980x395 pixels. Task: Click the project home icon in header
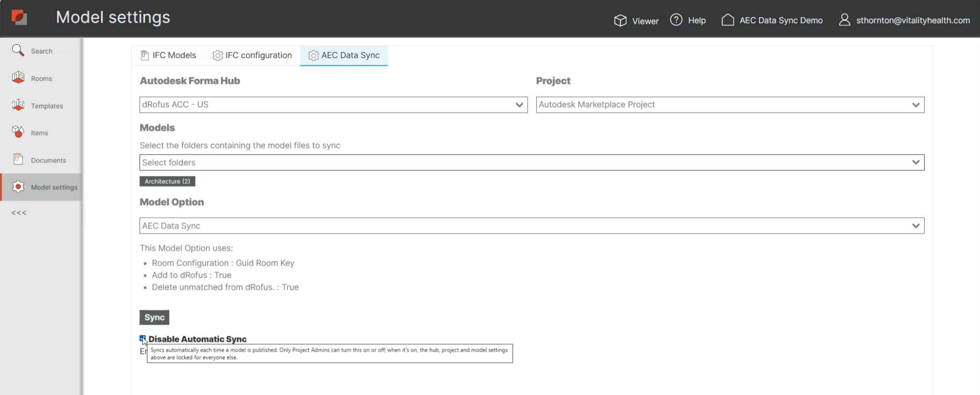[x=728, y=20]
